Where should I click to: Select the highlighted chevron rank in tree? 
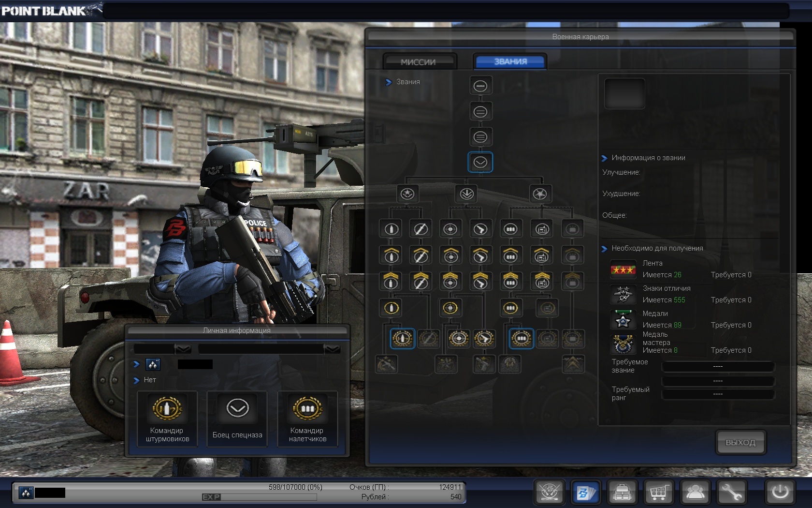click(x=480, y=163)
